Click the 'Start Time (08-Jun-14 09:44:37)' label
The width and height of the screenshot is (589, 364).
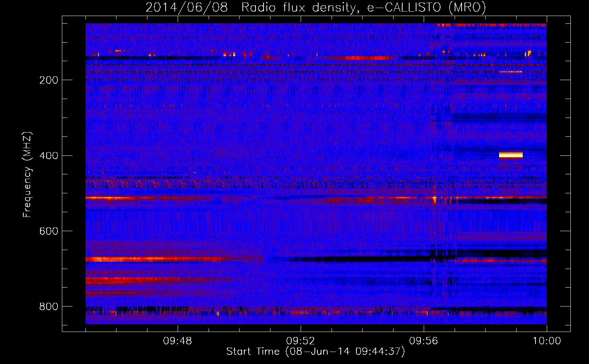(316, 352)
